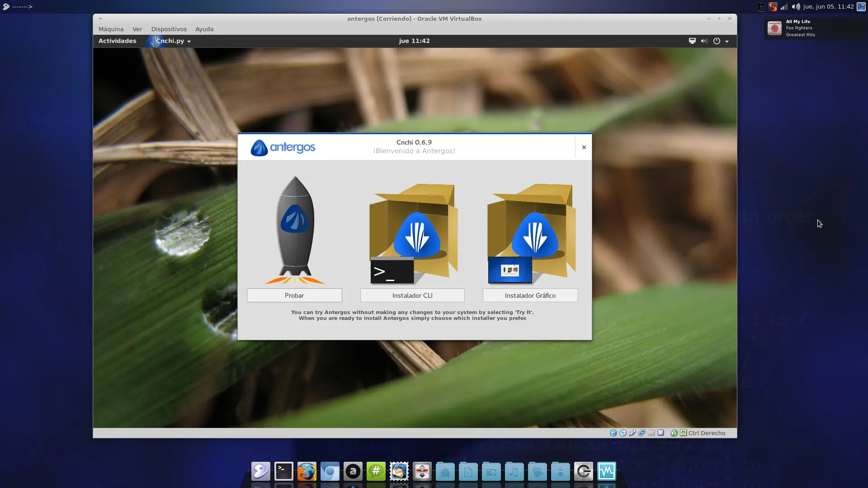868x488 pixels.
Task: Open the Documents folder in dock
Action: point(468,471)
